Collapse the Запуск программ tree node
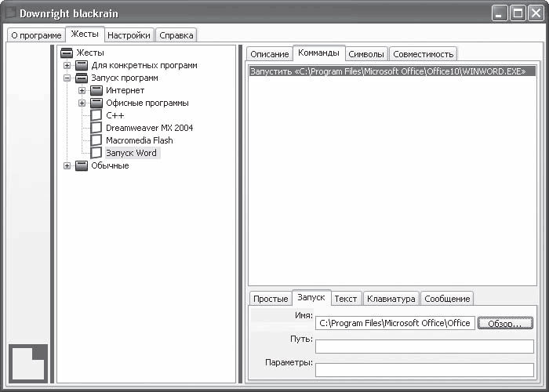549x392 pixels. 67,78
